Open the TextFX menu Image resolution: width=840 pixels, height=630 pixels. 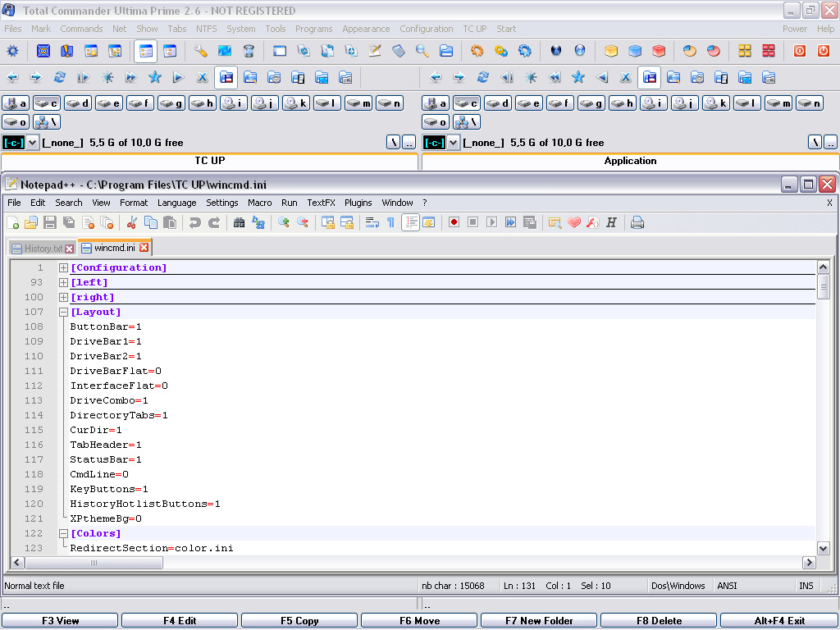321,203
